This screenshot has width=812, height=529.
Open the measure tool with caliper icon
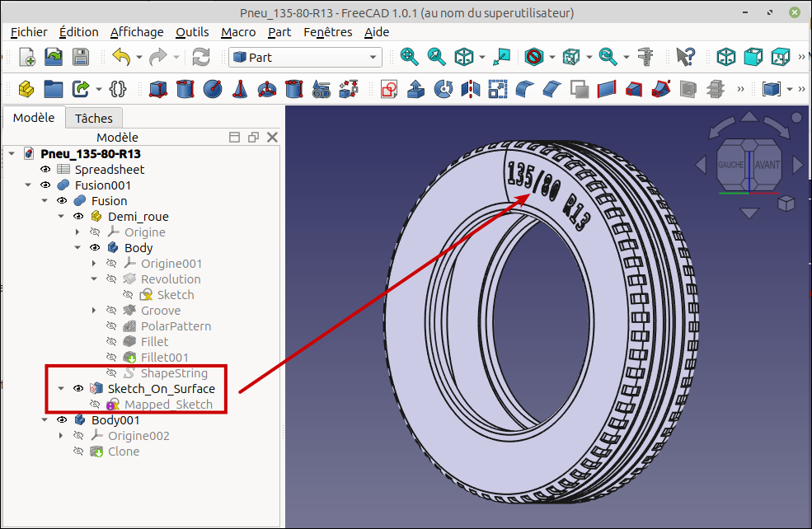click(x=645, y=57)
